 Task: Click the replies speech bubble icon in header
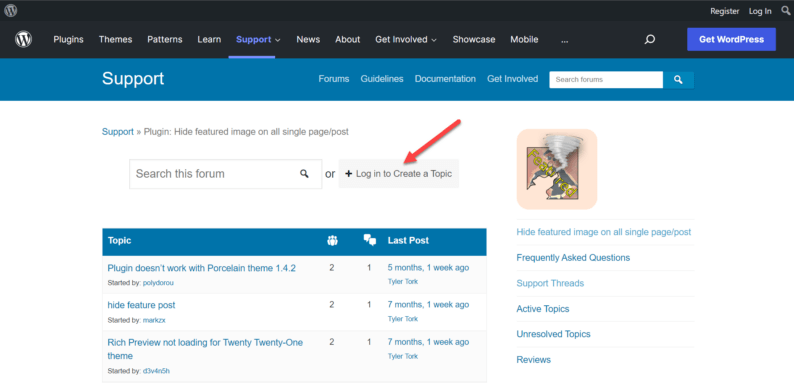[x=370, y=241]
